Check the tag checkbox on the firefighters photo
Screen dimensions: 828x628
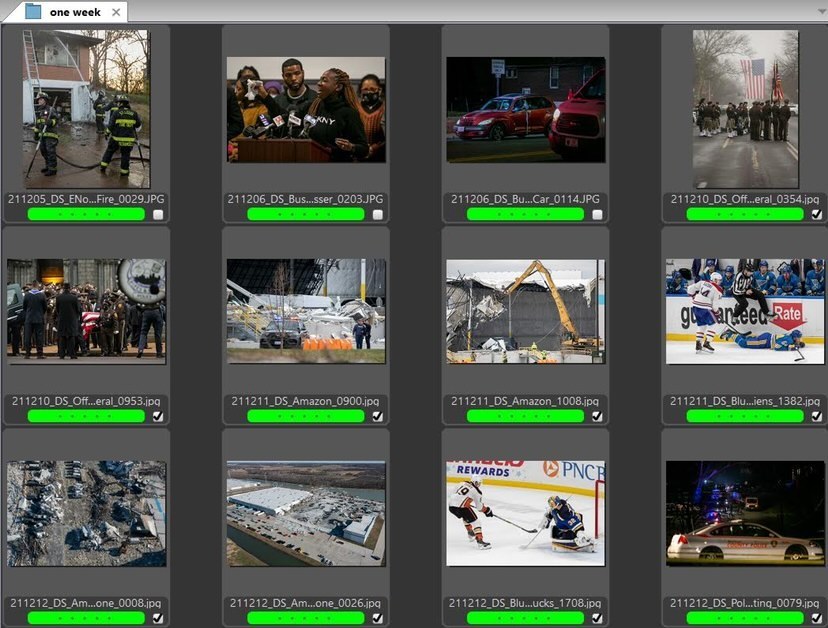point(158,213)
